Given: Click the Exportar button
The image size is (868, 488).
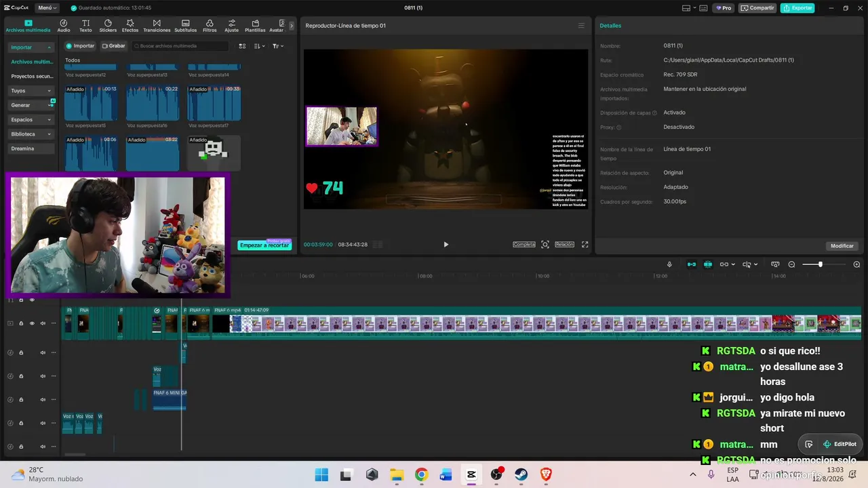Looking at the screenshot, I should tap(797, 8).
